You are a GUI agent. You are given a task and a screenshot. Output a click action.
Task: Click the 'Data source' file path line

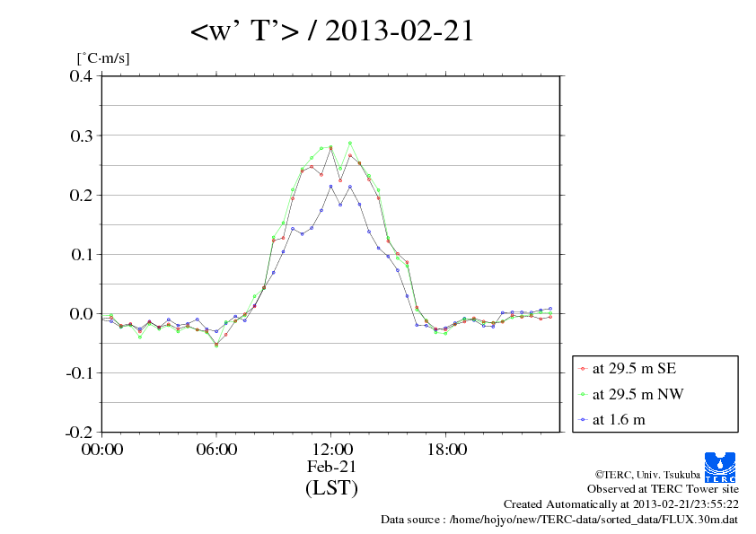pyautogui.click(x=559, y=520)
